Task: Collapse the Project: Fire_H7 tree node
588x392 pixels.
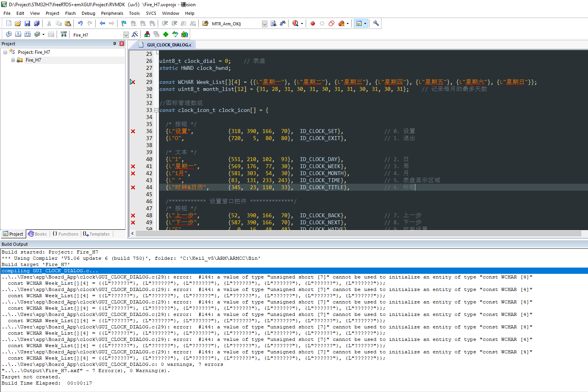Action: (5, 52)
